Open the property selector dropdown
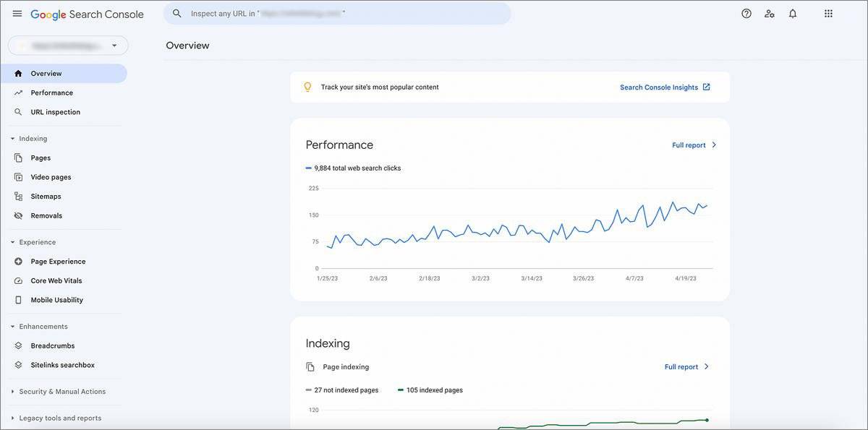Viewport: 868px width, 430px height. pyautogui.click(x=68, y=46)
